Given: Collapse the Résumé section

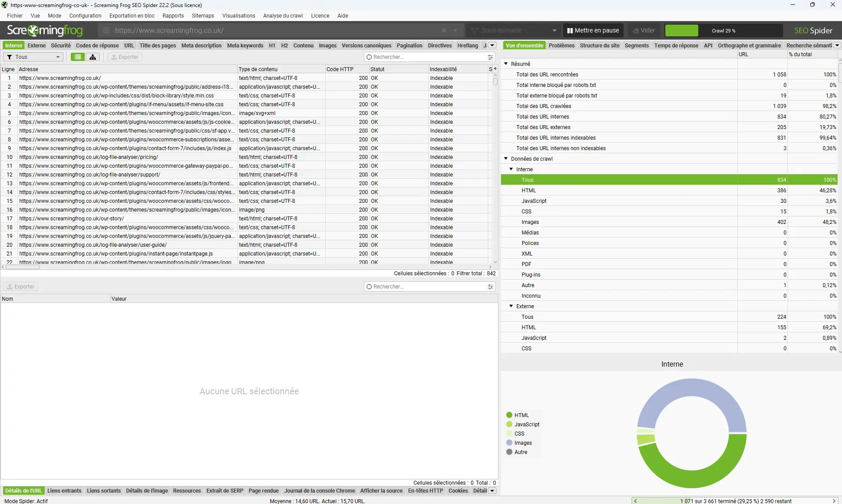Looking at the screenshot, I should (x=506, y=64).
